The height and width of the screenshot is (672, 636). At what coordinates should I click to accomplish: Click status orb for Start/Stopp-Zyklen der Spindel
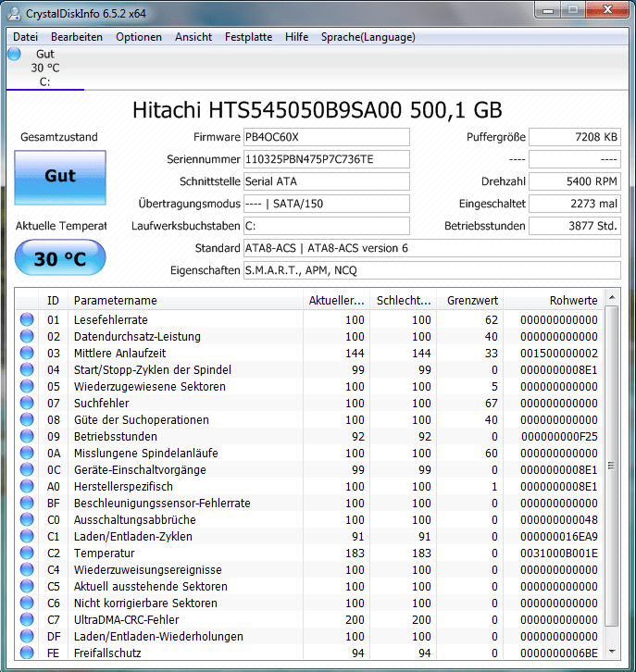[27, 370]
